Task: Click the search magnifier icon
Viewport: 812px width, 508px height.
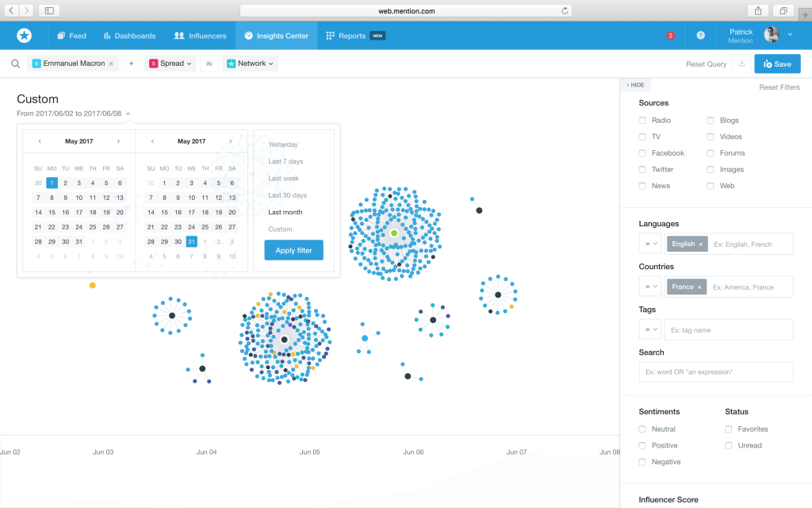Action: tap(16, 63)
